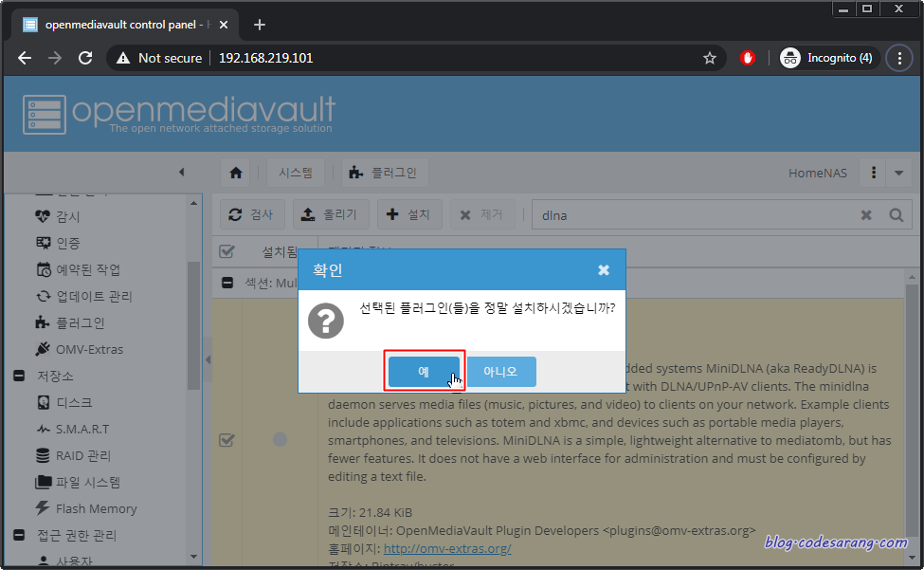Collapse the 접근 권한 관리 section
The width and height of the screenshot is (924, 570).
click(20, 535)
